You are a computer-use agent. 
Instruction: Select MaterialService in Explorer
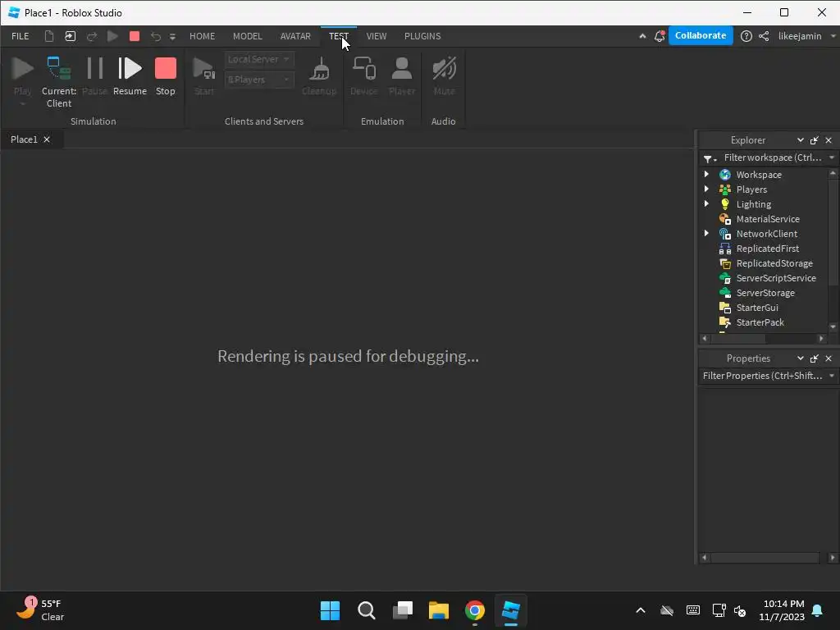coord(768,218)
